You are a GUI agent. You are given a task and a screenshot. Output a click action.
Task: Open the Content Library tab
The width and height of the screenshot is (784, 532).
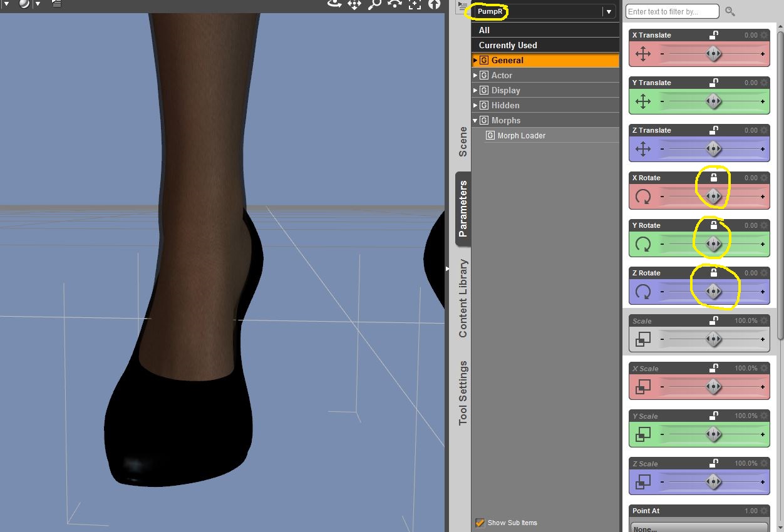pos(463,298)
